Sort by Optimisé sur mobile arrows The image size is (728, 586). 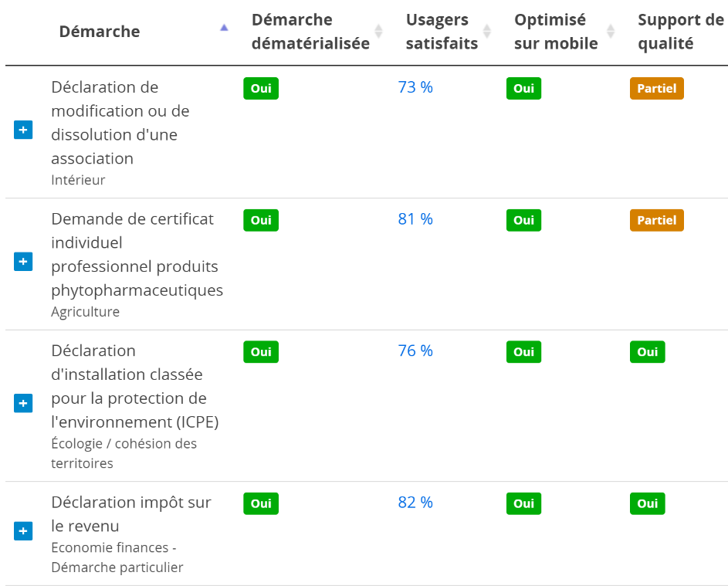(611, 32)
